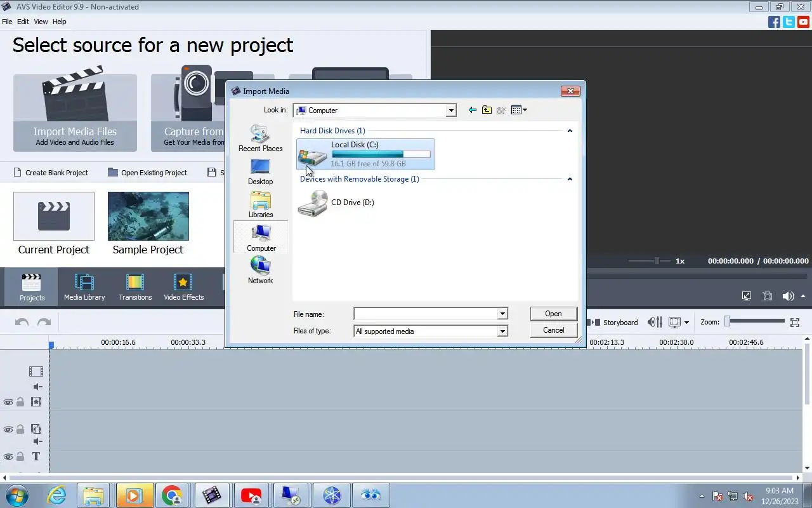Open the Edit menu
Viewport: 812px width, 508px height.
tap(23, 22)
